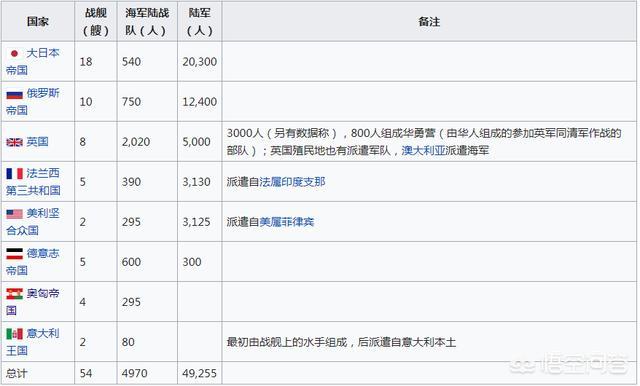
Task: Click the 总计 total row label
Action: tap(17, 373)
